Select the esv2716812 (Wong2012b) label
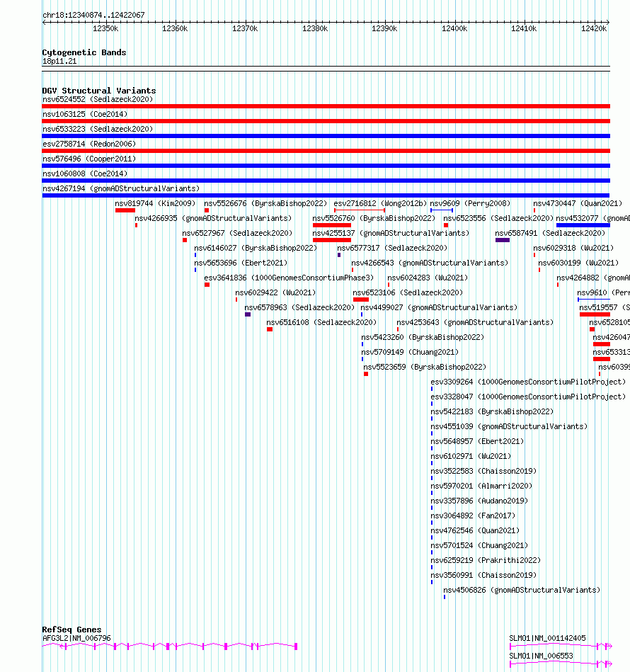The image size is (630, 672). pos(380,203)
